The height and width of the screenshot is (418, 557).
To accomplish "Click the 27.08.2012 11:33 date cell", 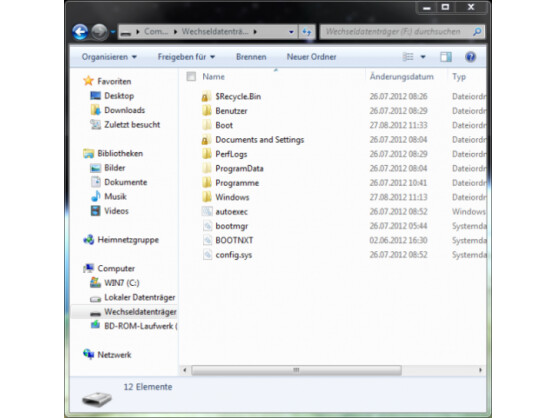I will pos(398,125).
